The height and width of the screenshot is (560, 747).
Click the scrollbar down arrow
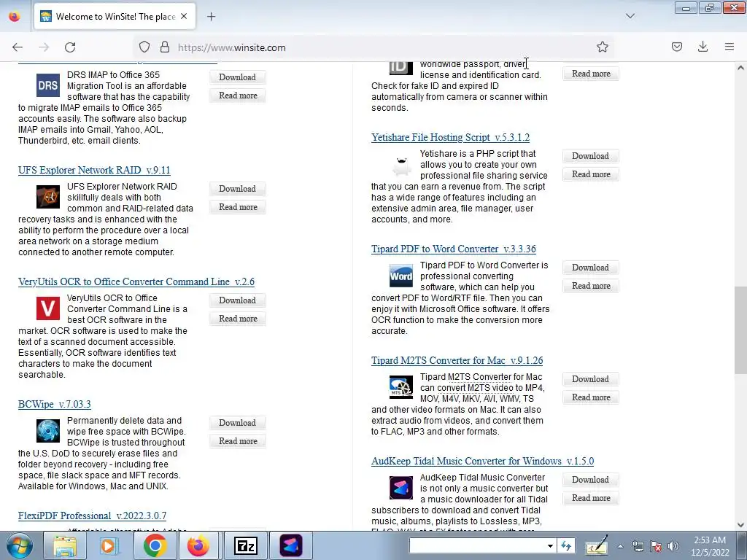click(740, 525)
